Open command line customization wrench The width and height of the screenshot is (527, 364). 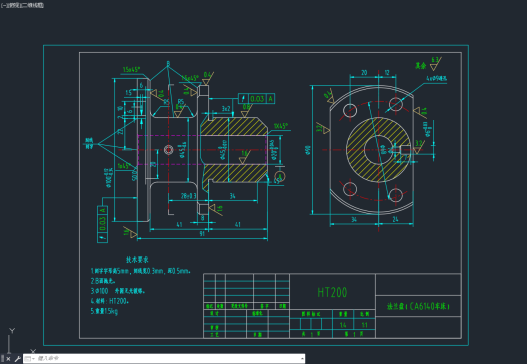pyautogui.click(x=17, y=359)
